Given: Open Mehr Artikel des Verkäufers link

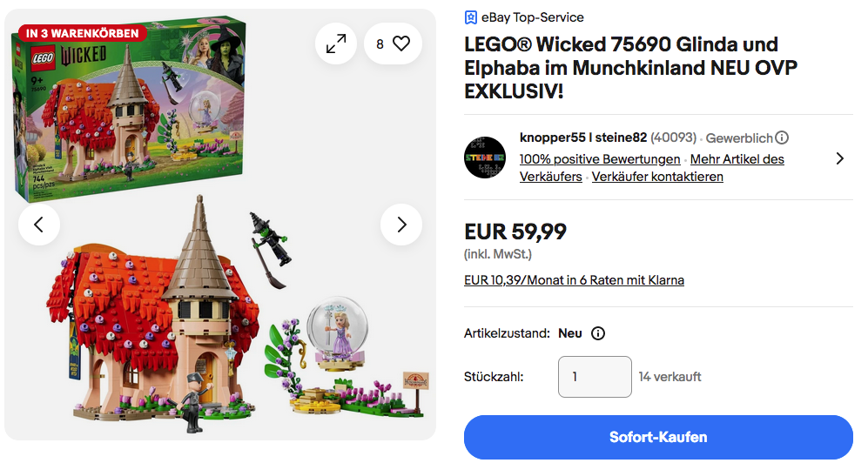Looking at the screenshot, I should (737, 159).
